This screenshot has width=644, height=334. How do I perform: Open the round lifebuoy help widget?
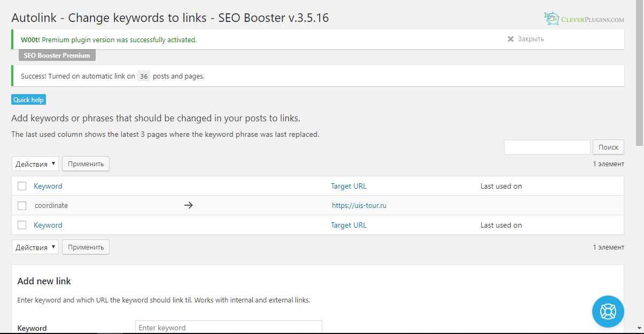608,311
